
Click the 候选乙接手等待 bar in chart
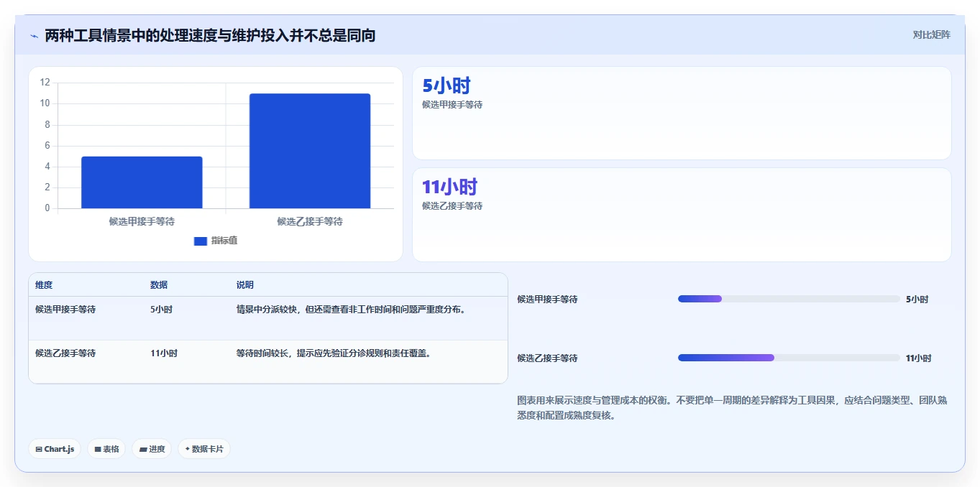[310, 151]
